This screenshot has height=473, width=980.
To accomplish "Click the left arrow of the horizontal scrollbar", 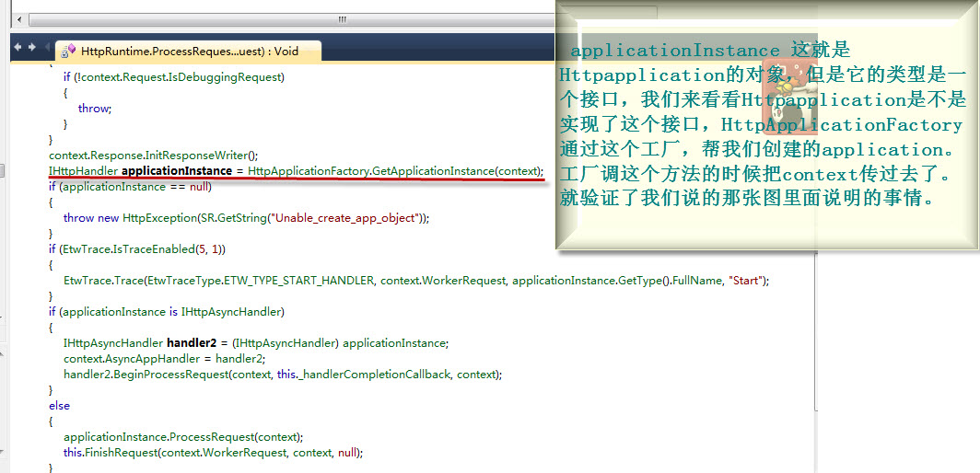I will (18, 20).
